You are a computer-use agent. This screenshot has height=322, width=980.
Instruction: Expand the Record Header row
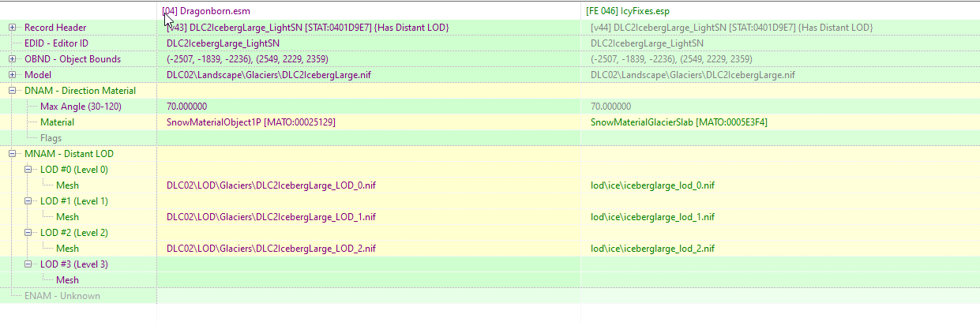point(13,28)
